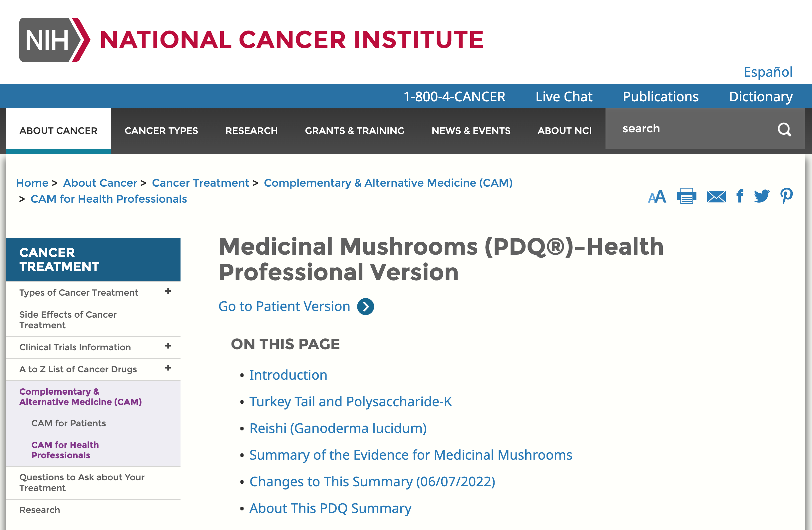Open the Live Chat link

click(564, 97)
